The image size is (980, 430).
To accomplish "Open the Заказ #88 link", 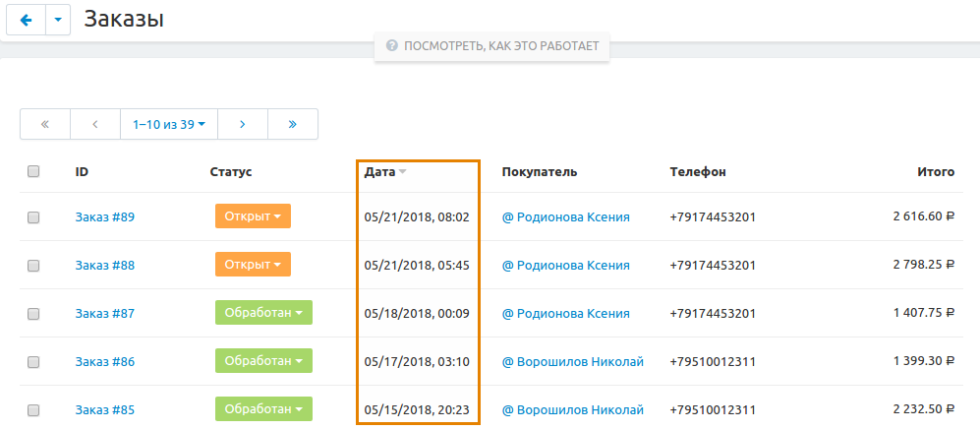I will (104, 265).
